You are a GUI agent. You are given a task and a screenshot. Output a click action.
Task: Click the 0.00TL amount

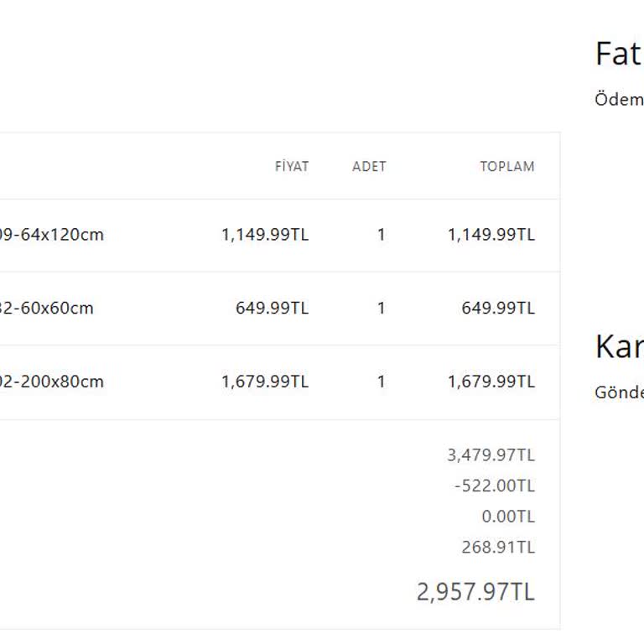507,517
